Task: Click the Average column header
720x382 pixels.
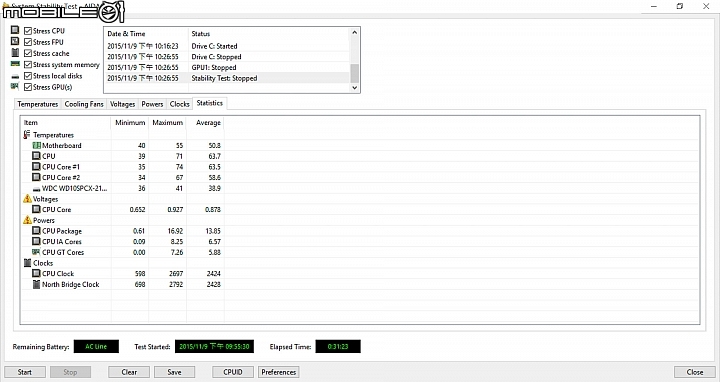Action: (x=205, y=123)
